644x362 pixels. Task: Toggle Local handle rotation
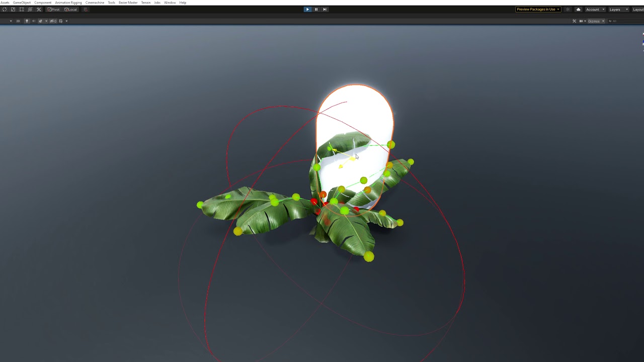(70, 10)
